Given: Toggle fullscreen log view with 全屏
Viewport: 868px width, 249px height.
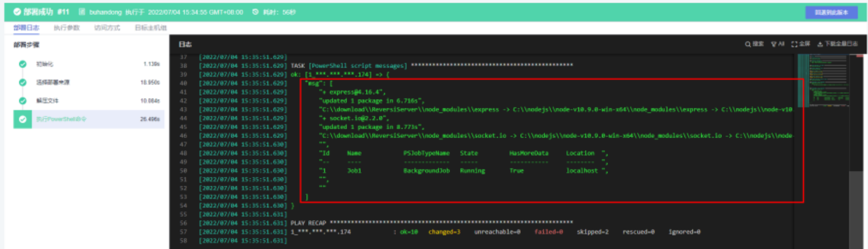Looking at the screenshot, I should (801, 44).
